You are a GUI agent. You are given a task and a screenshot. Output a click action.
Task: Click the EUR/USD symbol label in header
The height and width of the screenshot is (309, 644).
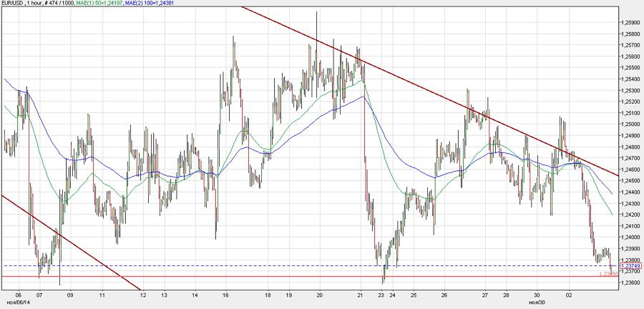tap(11, 3)
